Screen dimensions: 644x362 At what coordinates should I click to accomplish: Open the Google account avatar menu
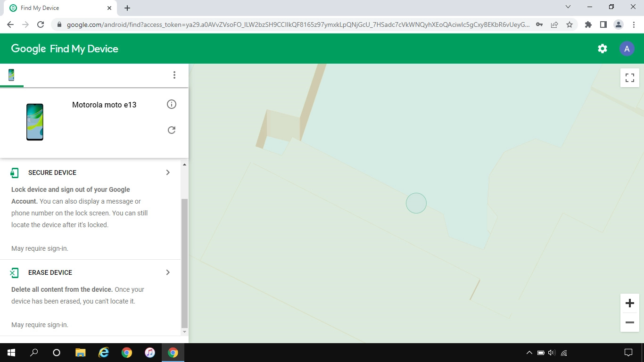627,49
